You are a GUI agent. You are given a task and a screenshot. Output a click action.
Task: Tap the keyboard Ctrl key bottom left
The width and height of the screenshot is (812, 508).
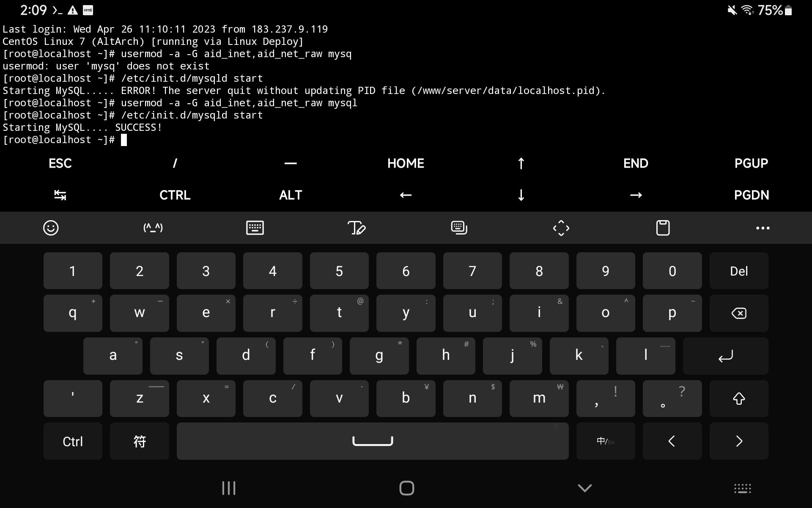click(x=73, y=441)
